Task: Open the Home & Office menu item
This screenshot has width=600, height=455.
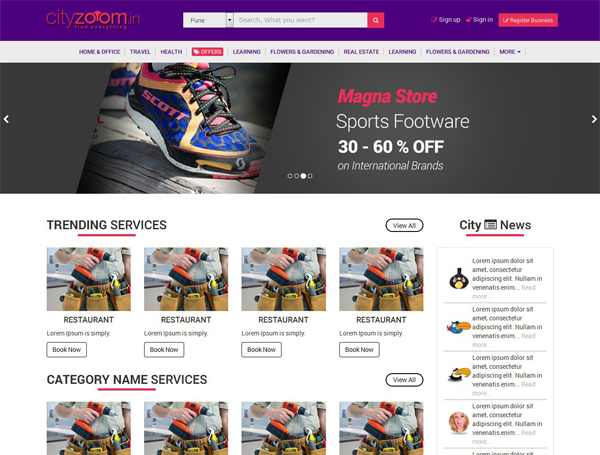Action: click(99, 52)
